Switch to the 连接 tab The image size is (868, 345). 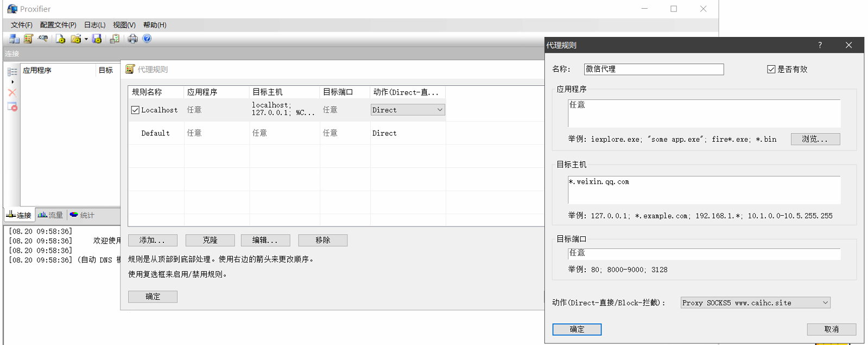[x=19, y=215]
